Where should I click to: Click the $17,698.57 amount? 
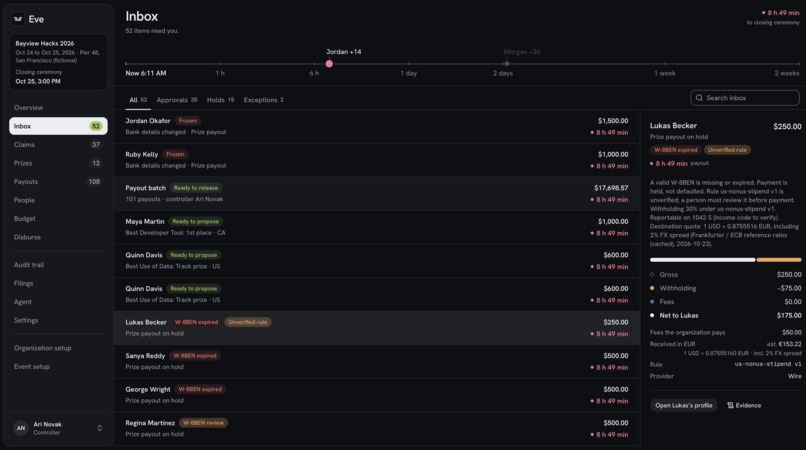pyautogui.click(x=611, y=188)
